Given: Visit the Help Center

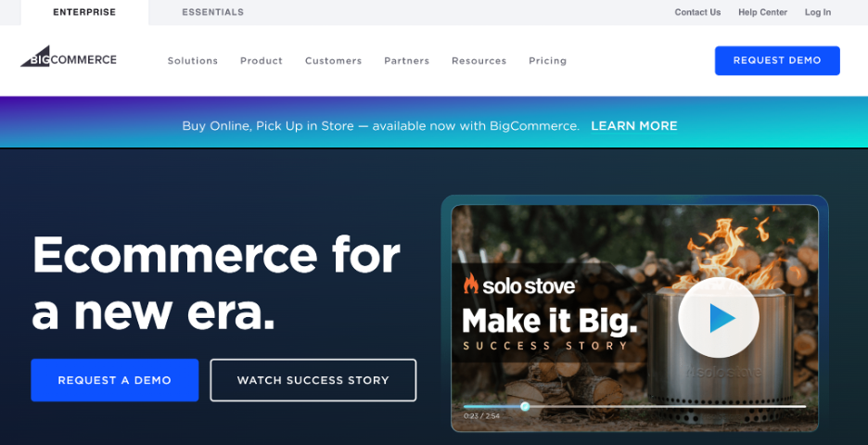Looking at the screenshot, I should (x=762, y=12).
